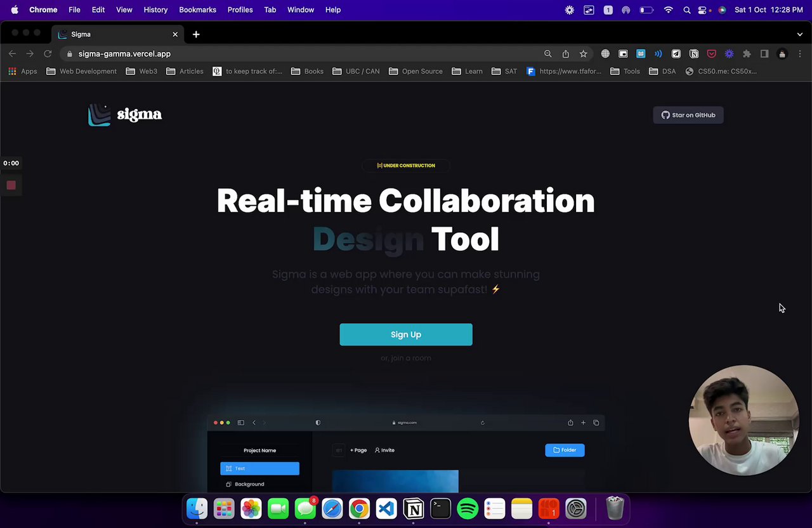Open the picture-in-picture extension icon

pyautogui.click(x=623, y=54)
